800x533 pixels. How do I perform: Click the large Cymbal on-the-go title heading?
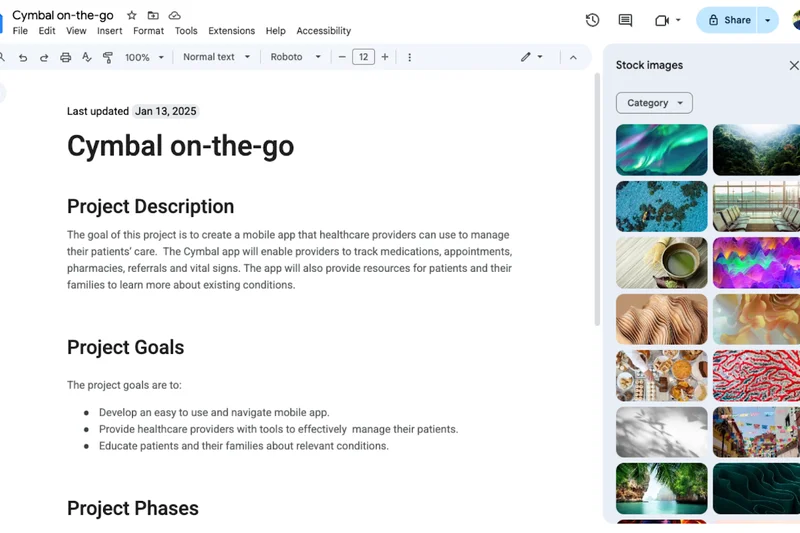pos(181,146)
